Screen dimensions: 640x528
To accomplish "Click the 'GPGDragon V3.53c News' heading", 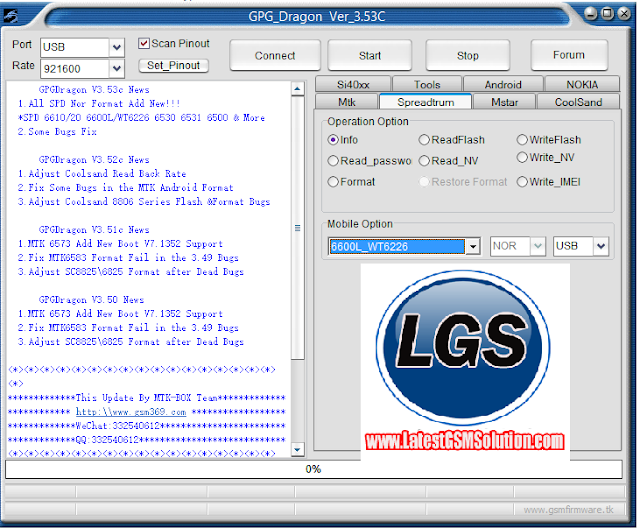I will click(94, 90).
